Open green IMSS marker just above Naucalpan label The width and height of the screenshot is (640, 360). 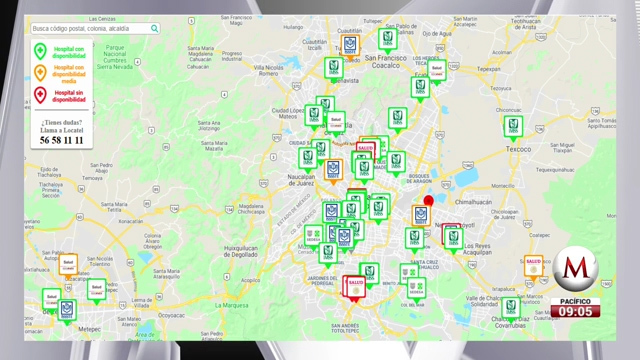point(307,159)
